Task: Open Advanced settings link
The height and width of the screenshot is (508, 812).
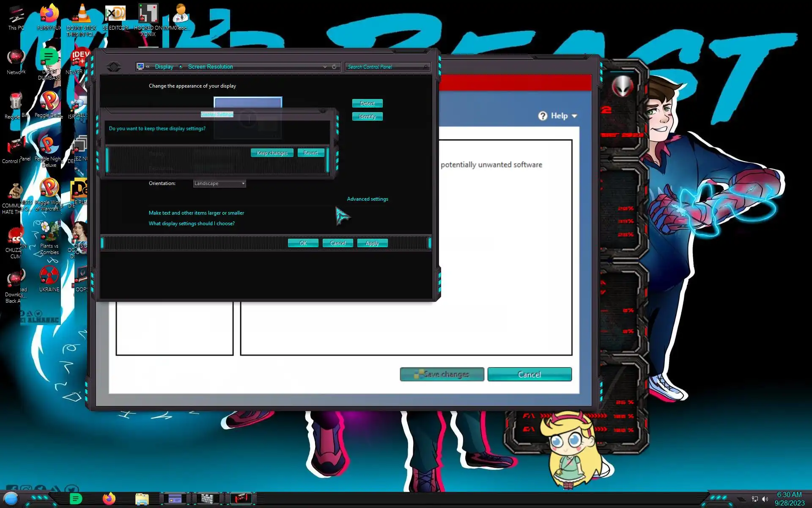Action: (367, 199)
